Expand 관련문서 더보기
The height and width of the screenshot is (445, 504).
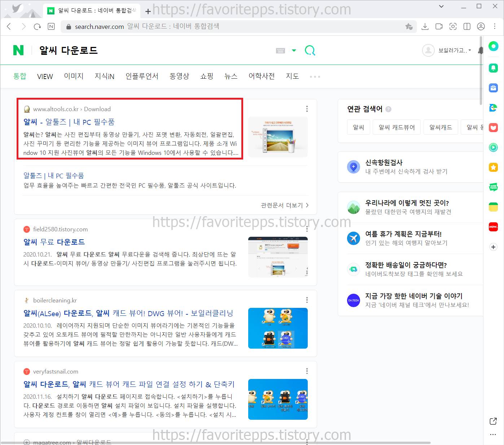tap(285, 205)
